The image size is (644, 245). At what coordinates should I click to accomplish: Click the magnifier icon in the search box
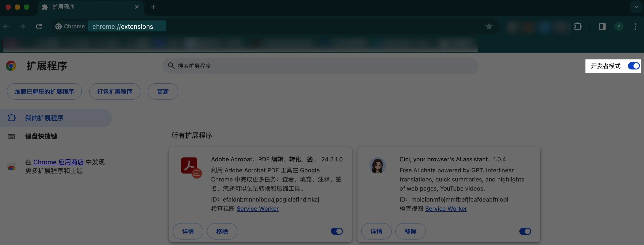click(x=171, y=66)
